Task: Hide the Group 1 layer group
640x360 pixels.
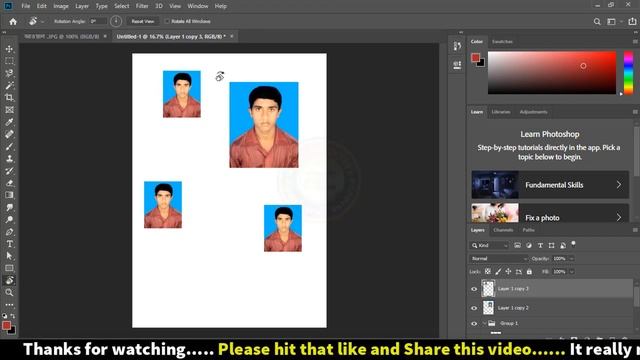Action: pyautogui.click(x=474, y=324)
